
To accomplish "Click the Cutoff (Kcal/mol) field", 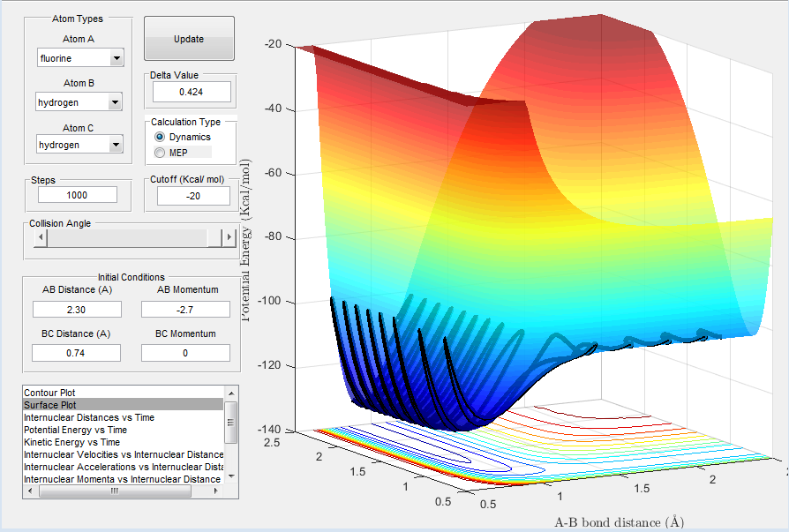I will click(x=193, y=196).
